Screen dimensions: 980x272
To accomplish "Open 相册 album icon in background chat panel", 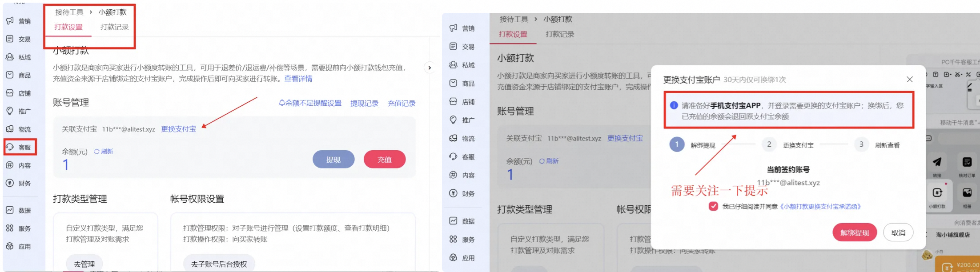I will click(967, 192).
